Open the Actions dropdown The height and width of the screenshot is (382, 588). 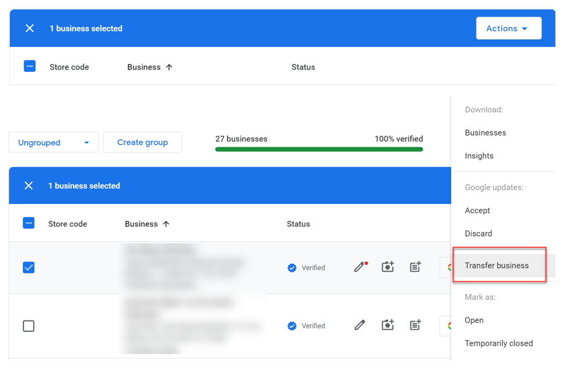tap(508, 28)
